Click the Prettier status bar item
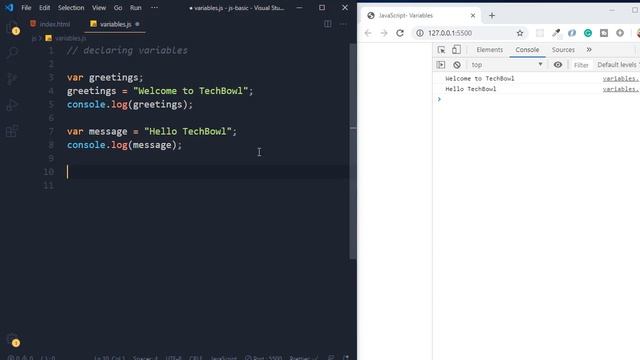 point(303,358)
